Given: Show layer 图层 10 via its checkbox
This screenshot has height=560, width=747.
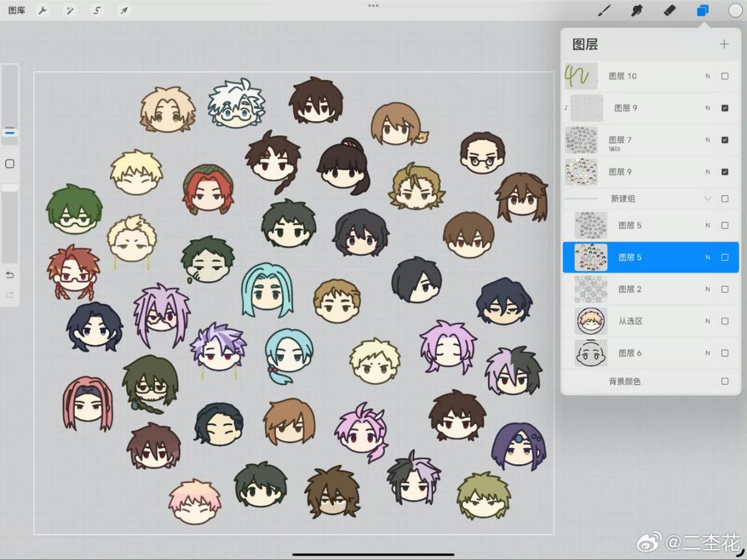Looking at the screenshot, I should [x=725, y=76].
